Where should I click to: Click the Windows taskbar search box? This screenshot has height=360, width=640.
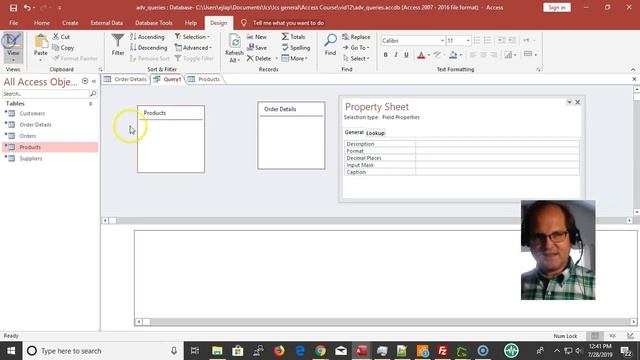[x=102, y=351]
